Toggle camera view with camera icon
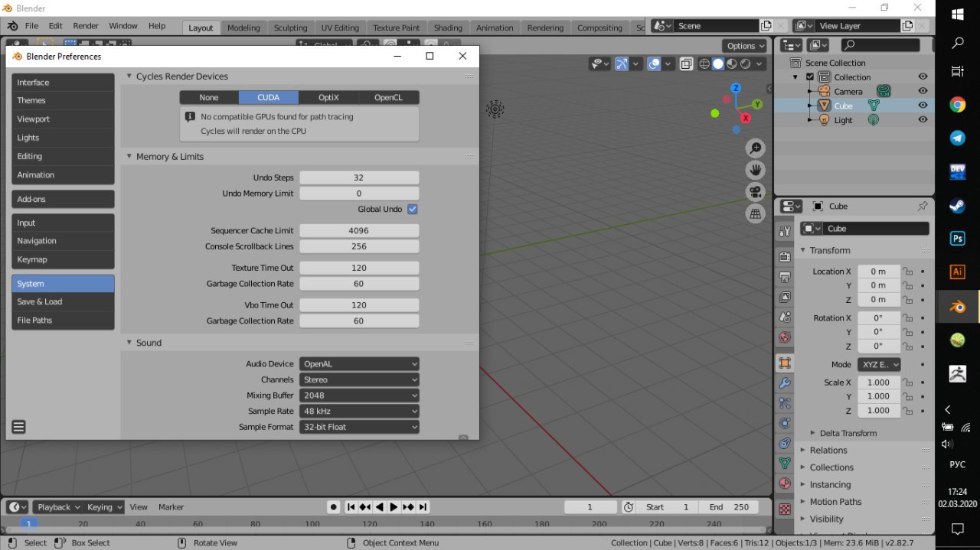 (756, 192)
